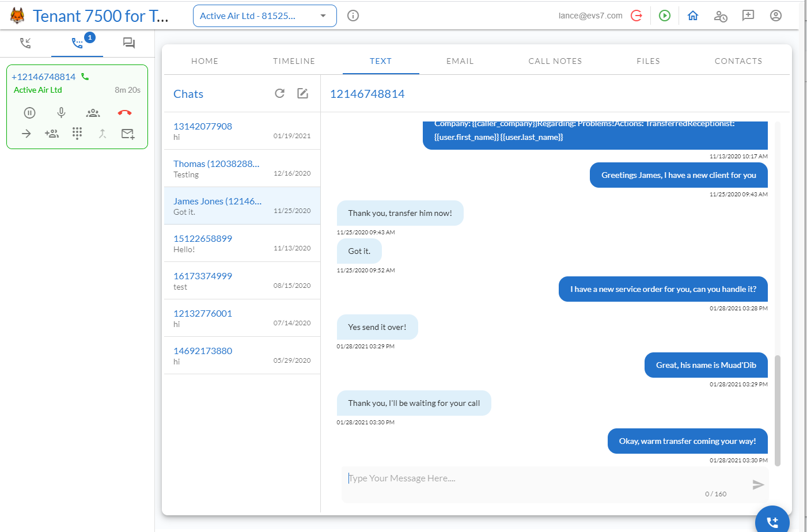
Task: Toggle the chat panel in the left sidebar
Action: pos(128,43)
